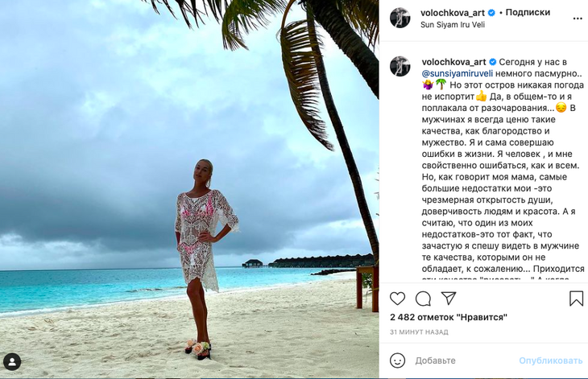This screenshot has width=588, height=379.
Task: Toggle Подписки following button
Action: (529, 12)
